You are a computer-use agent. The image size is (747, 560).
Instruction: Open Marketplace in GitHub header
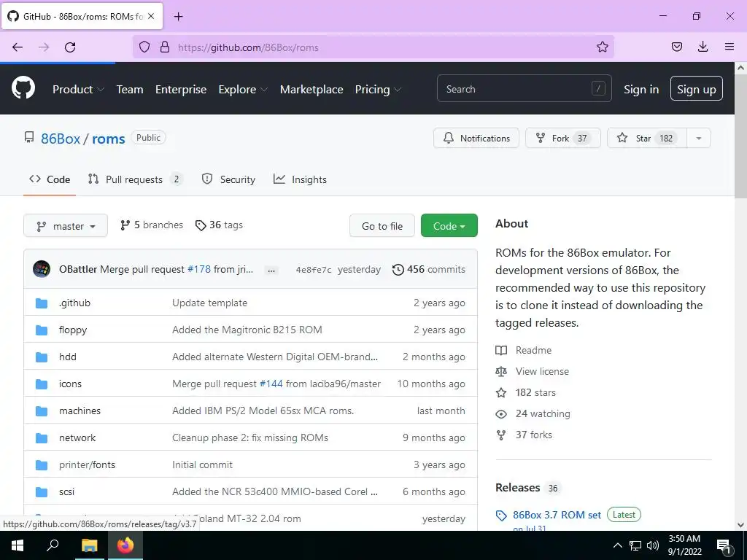click(x=311, y=89)
